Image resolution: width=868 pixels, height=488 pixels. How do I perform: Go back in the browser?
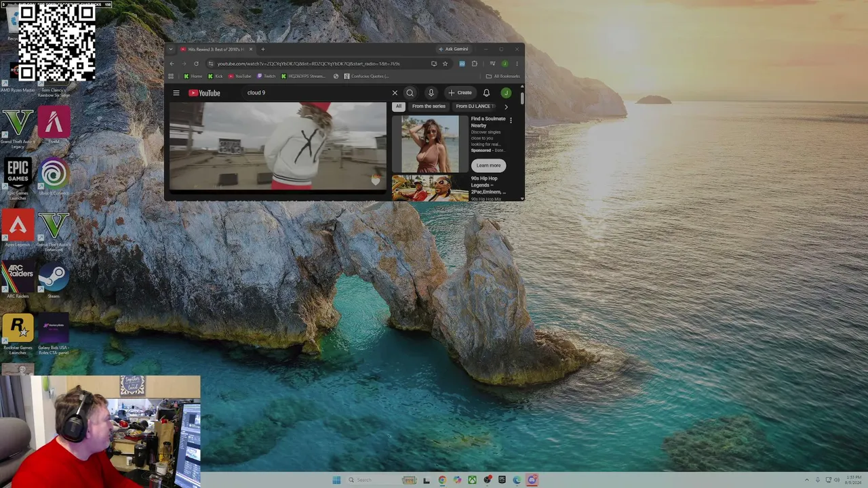tap(172, 64)
